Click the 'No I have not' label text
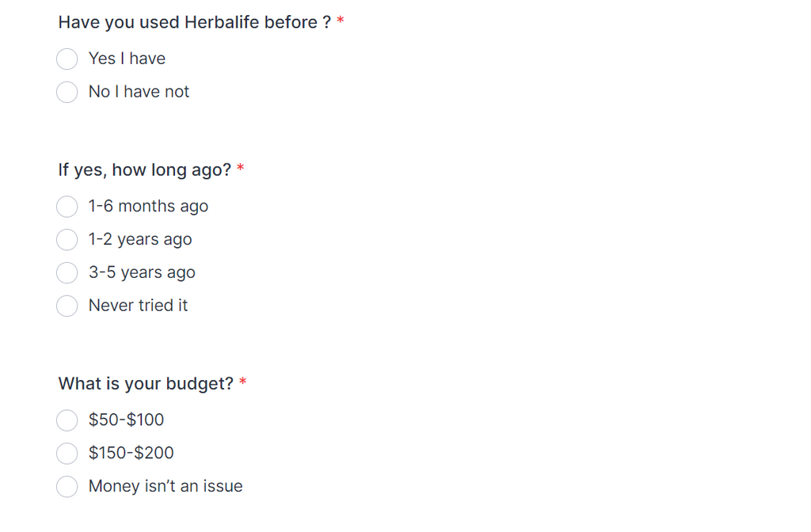This screenshot has height=532, width=811. pos(139,92)
